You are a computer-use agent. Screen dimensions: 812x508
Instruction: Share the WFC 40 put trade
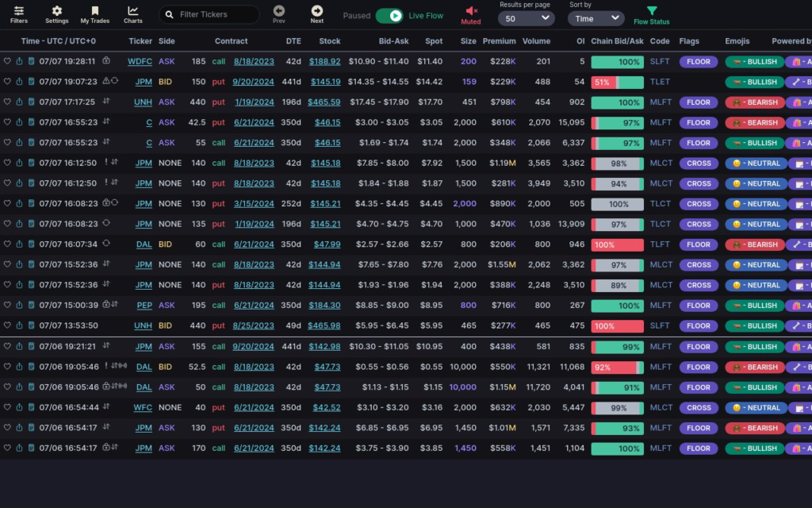(x=19, y=407)
